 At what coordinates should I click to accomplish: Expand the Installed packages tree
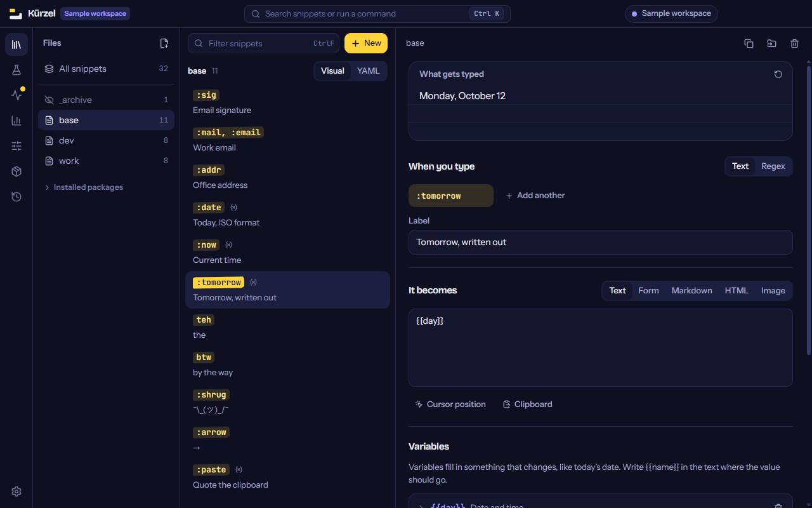tap(84, 187)
